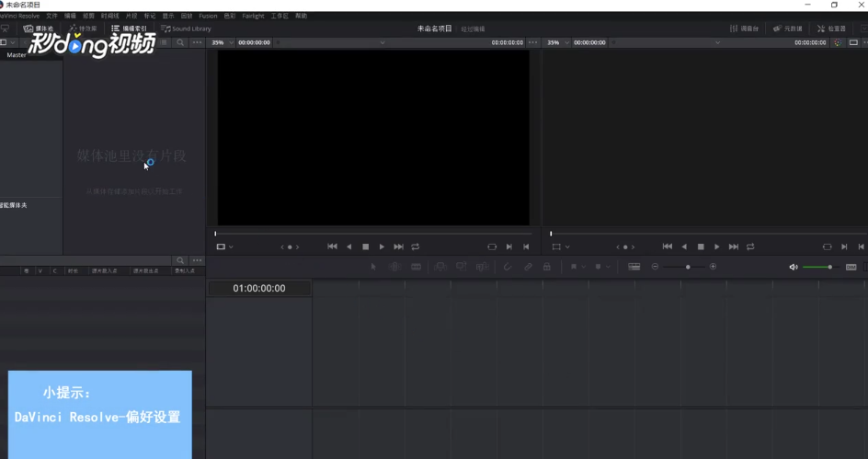Click source viewer jog wheel control
868x459 pixels.
(x=290, y=247)
